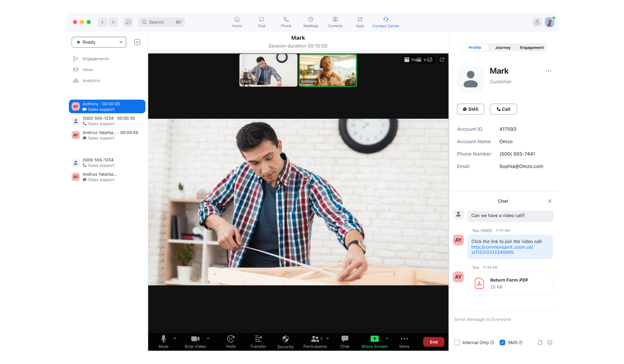Expand audio options arrow beside Mute
Screen dimensions: 624x364
coord(175,338)
